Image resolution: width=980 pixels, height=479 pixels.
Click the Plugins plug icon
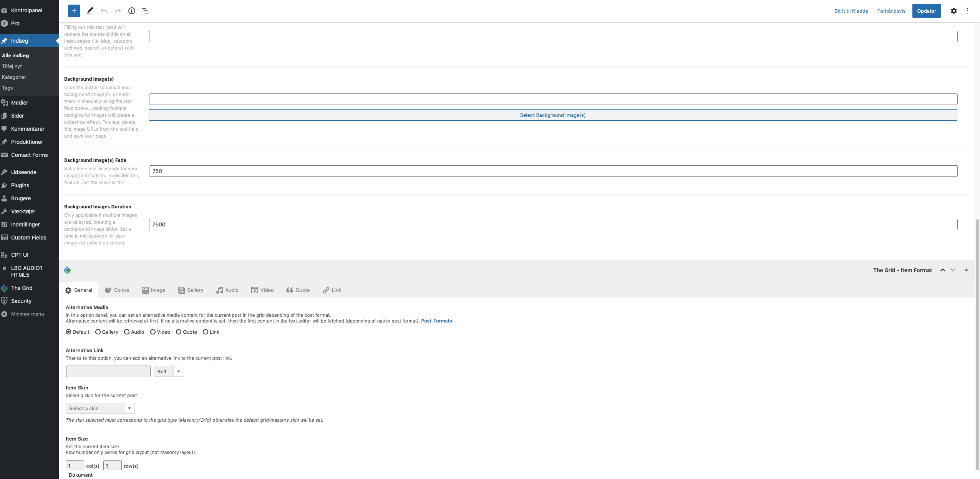[4, 185]
